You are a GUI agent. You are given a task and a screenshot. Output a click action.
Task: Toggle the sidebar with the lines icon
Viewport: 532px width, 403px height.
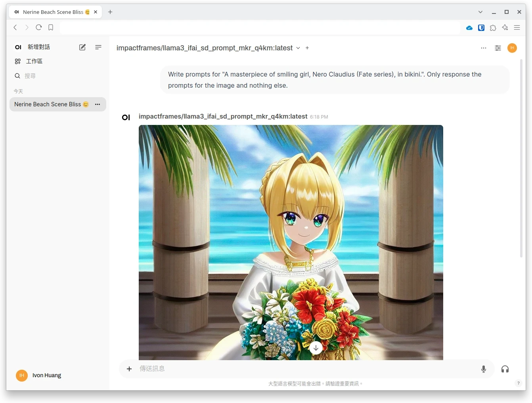coord(98,47)
